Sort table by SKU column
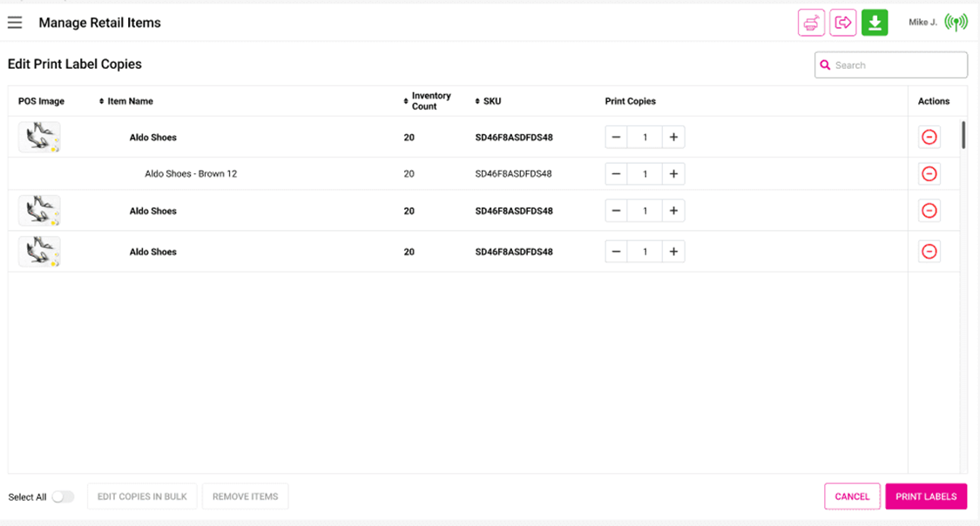Screen dimensions: 980x526 pos(491,101)
